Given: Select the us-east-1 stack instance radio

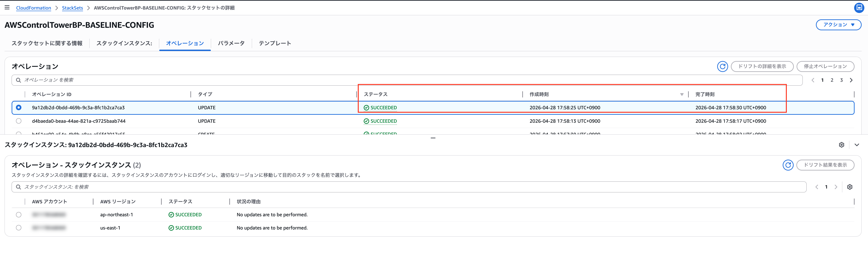Looking at the screenshot, I should click(x=18, y=228).
